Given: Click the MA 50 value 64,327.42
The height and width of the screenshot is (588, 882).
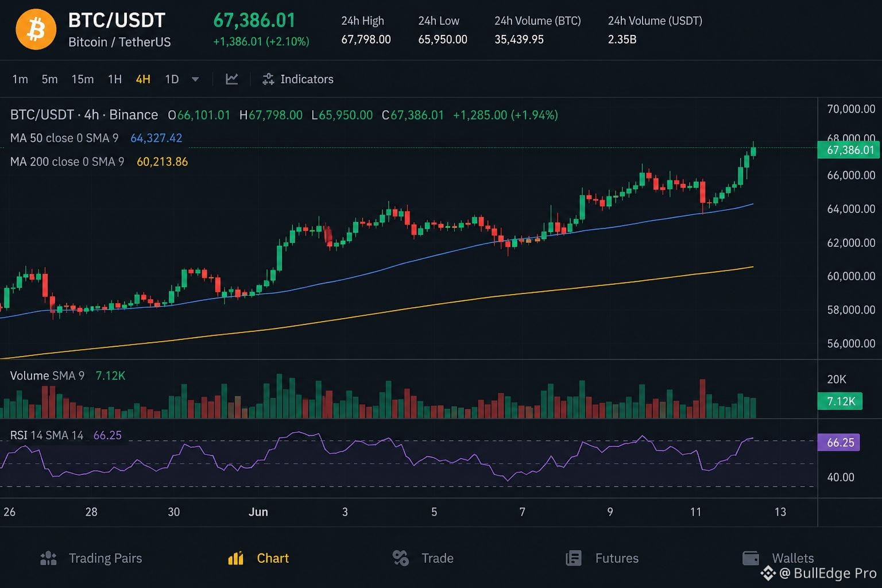Looking at the screenshot, I should point(156,138).
